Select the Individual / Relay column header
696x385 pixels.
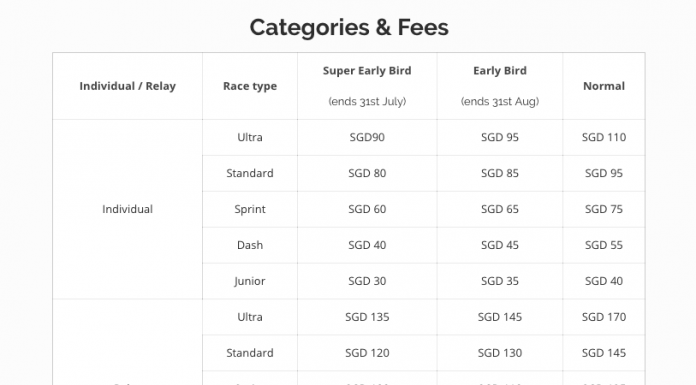tap(127, 86)
